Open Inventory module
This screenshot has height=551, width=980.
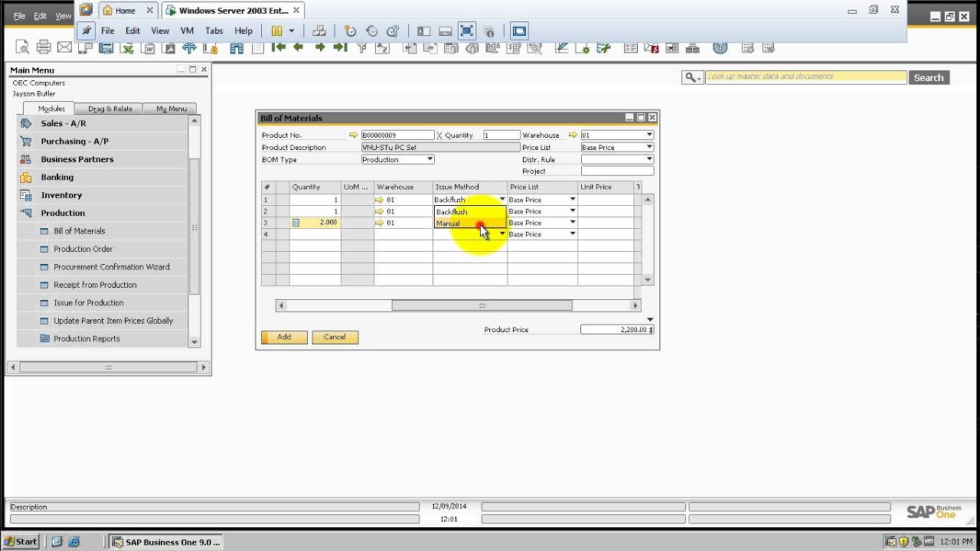point(61,195)
